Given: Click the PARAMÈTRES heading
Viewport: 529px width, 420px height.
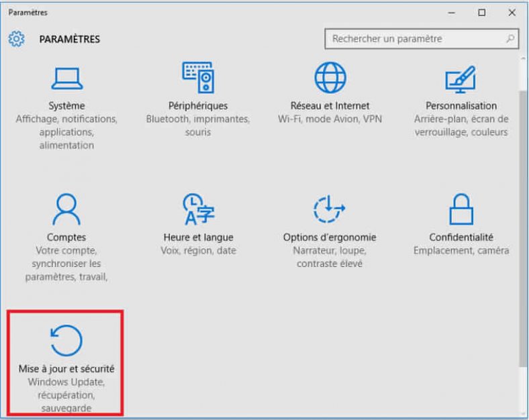Looking at the screenshot, I should 70,39.
